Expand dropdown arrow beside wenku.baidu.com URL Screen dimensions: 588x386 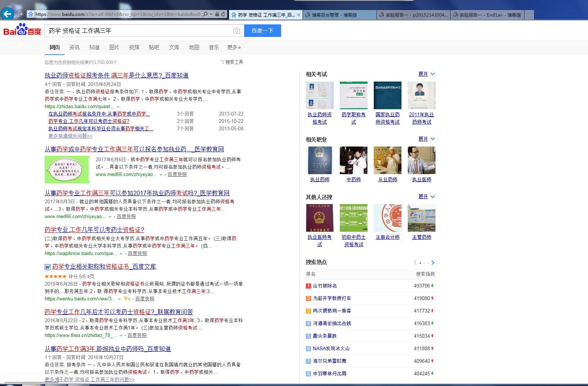[x=120, y=299]
